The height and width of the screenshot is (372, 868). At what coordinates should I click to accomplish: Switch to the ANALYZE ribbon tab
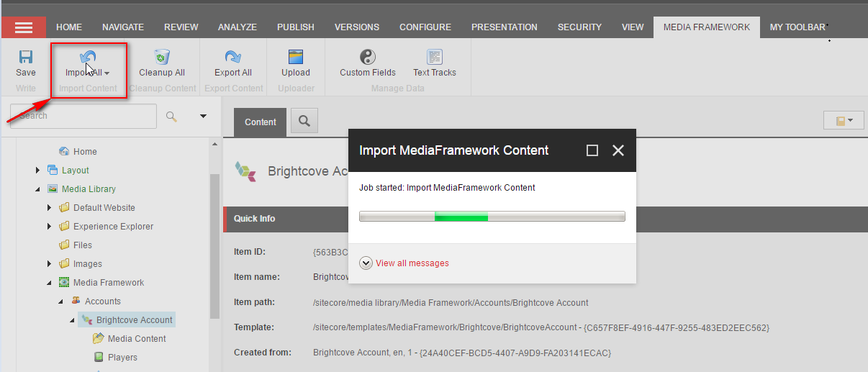[238, 27]
